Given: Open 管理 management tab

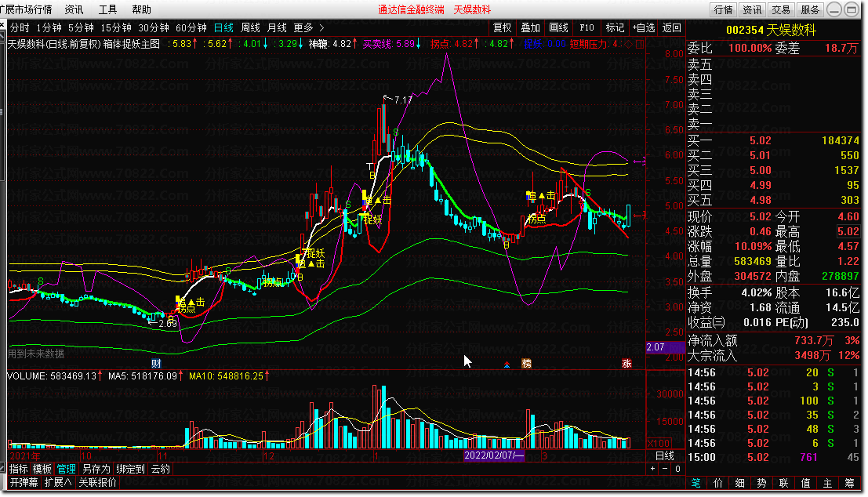Looking at the screenshot, I should [x=66, y=469].
